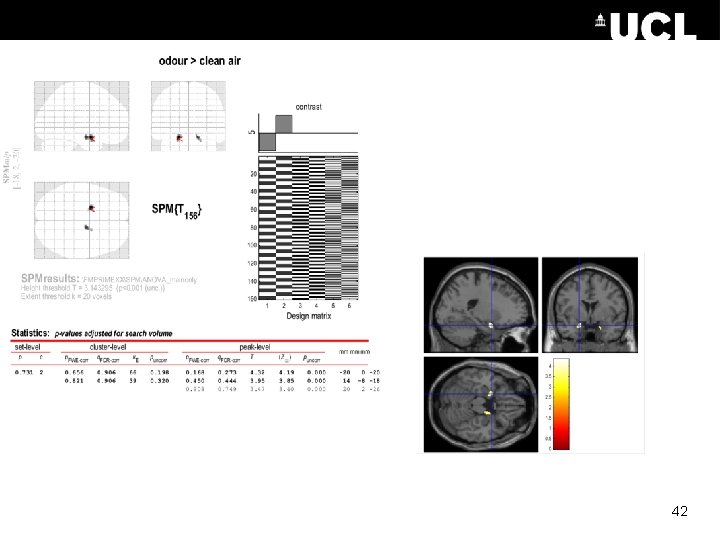Viewport: 720px width, 540px height.
Task: Select the 'Extent threshold k = 20 voxels' line
Action: (x=66, y=297)
